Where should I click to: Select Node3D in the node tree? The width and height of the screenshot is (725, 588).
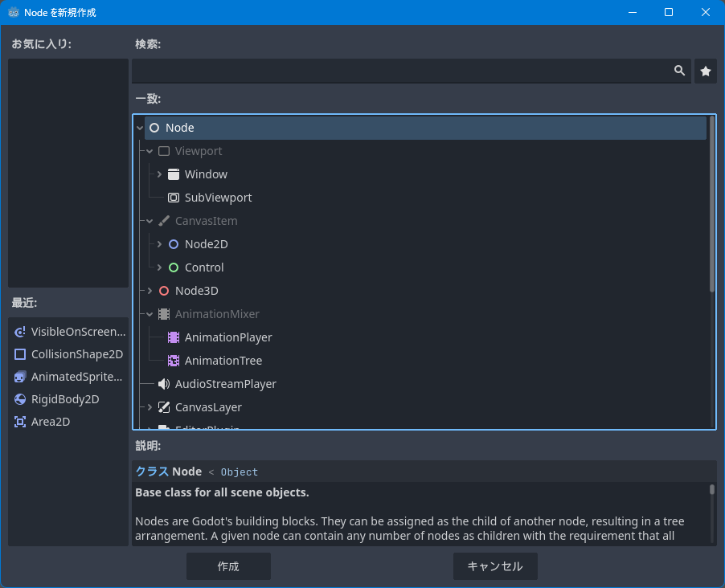tap(196, 291)
